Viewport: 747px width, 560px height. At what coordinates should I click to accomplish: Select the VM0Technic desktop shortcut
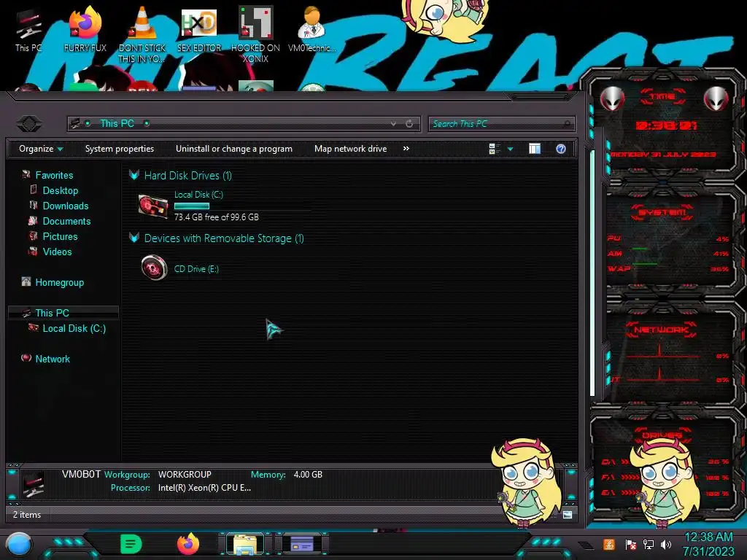312,29
